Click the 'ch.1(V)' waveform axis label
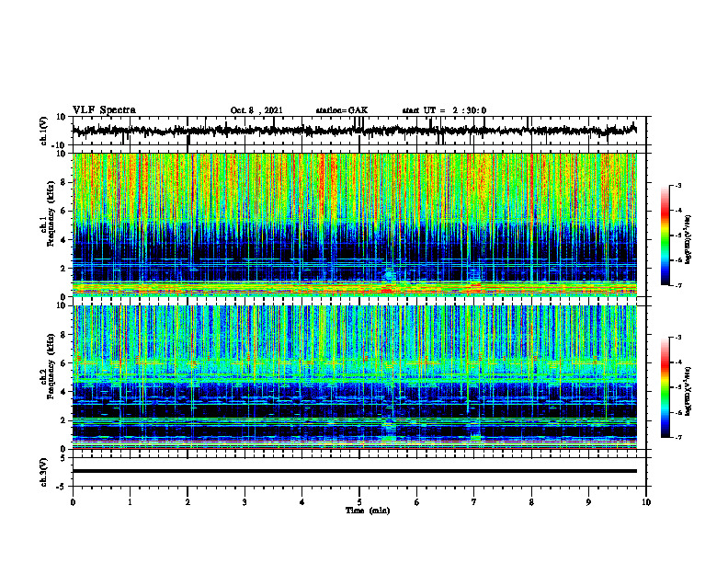728x563 pixels. (x=44, y=131)
